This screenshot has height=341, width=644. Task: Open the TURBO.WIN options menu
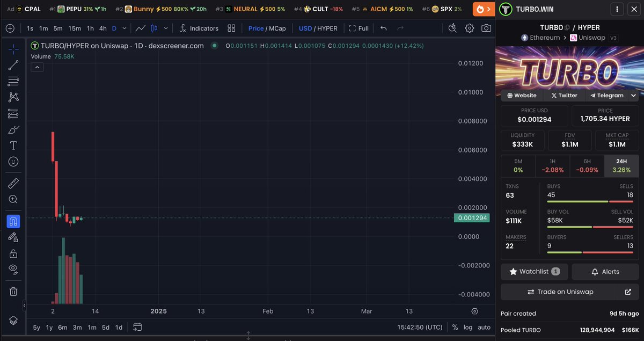click(617, 9)
